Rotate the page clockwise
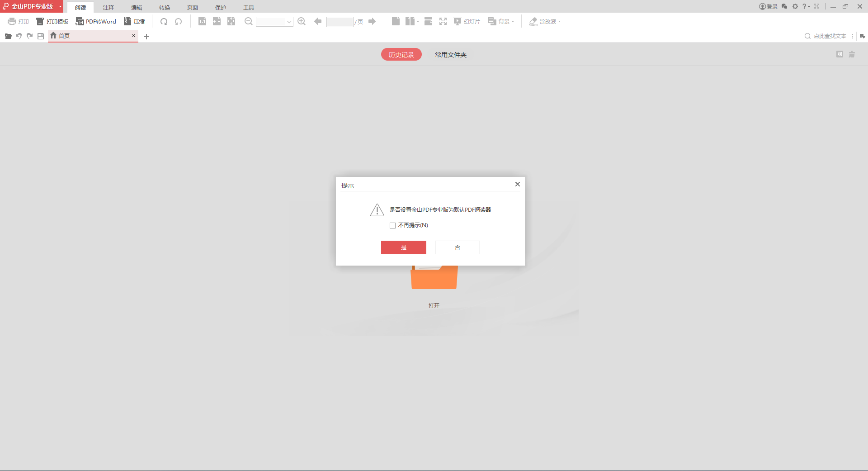868x471 pixels. 164,21
